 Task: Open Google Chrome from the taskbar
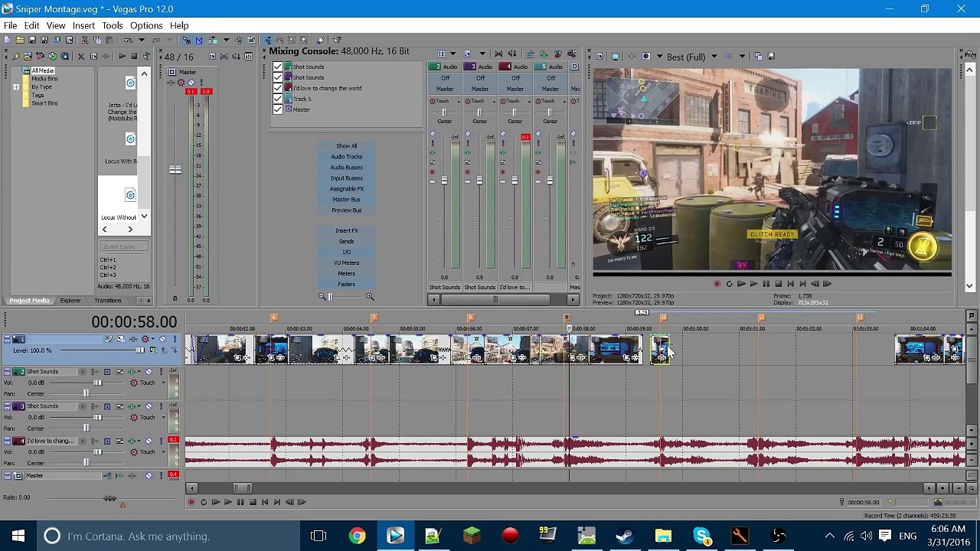(x=357, y=536)
